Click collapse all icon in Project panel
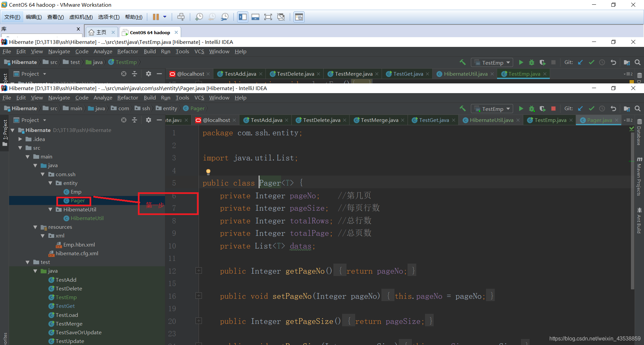 point(135,120)
